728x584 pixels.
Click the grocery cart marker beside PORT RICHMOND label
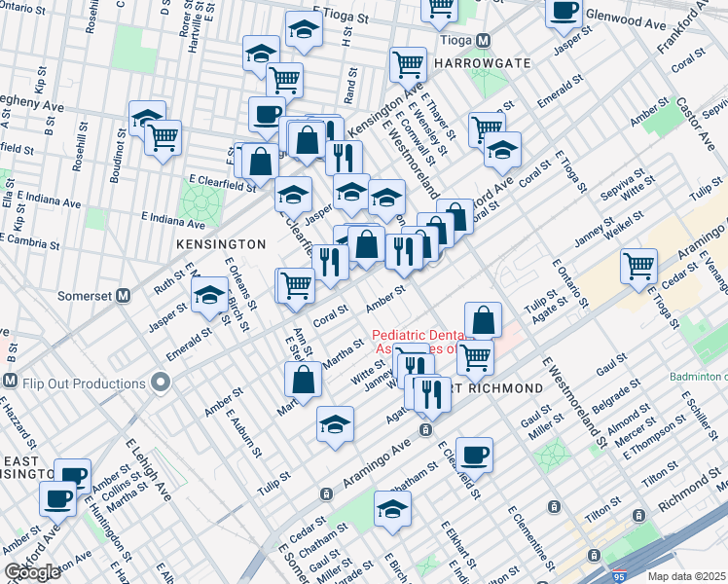pyautogui.click(x=475, y=358)
